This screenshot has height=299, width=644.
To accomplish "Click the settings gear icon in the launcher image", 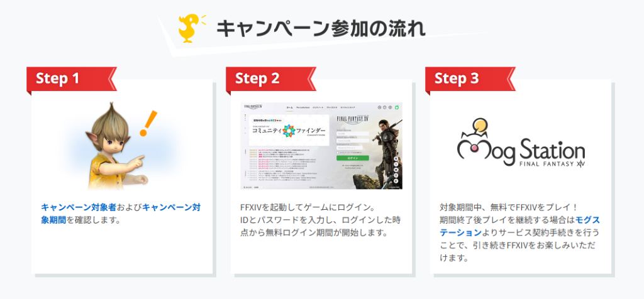I will pyautogui.click(x=390, y=107).
